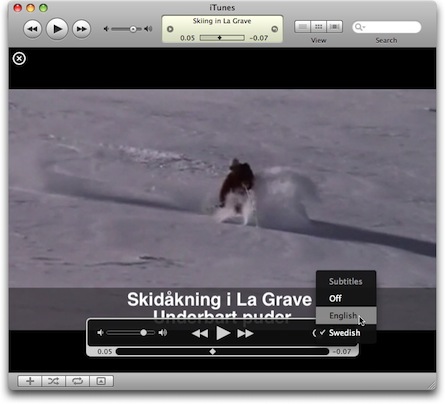The height and width of the screenshot is (404, 445).
Task: Click the main Play button in top toolbar
Action: point(57,29)
